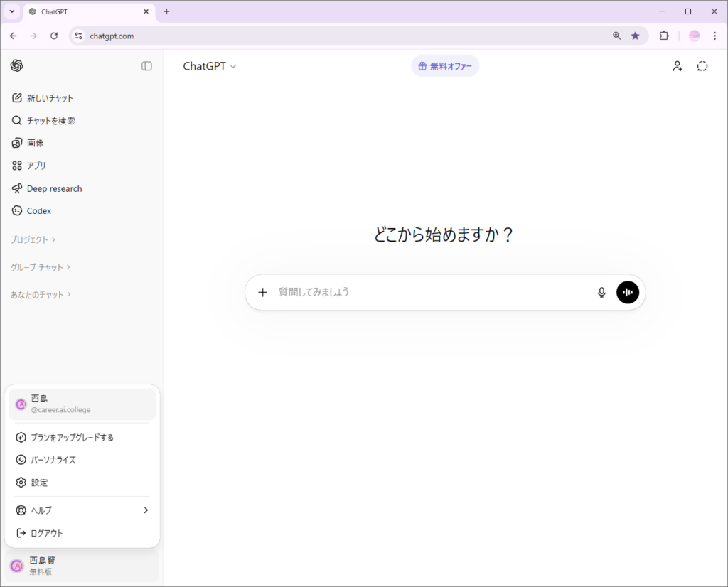
Task: Click the ChatGPT logo in the sidebar
Action: pyautogui.click(x=17, y=66)
